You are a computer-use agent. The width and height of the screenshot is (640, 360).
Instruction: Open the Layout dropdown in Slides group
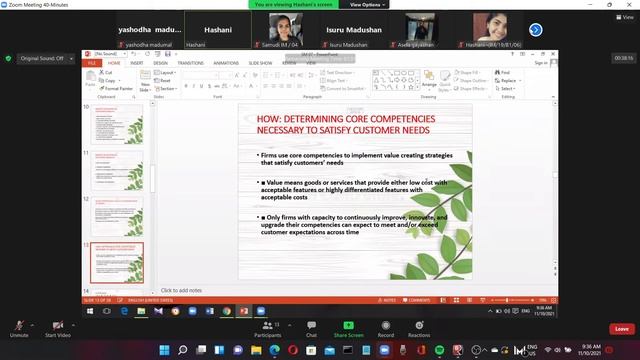165,72
